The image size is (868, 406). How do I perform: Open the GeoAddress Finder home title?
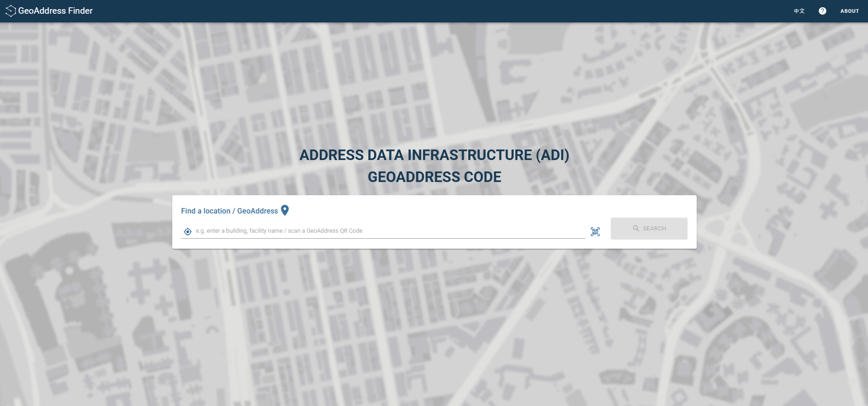[55, 11]
